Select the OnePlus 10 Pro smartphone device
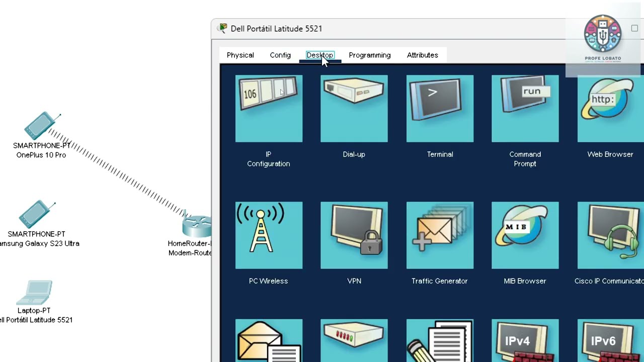 [42, 126]
